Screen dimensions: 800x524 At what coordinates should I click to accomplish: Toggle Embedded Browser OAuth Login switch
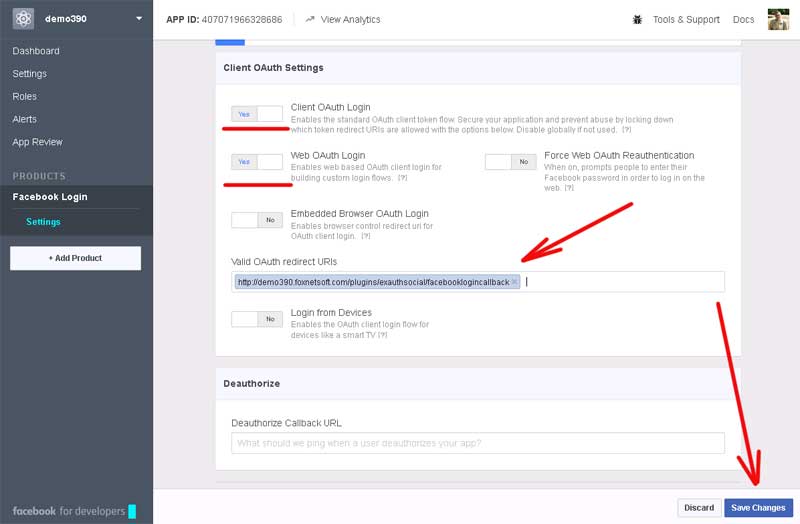[x=257, y=220]
